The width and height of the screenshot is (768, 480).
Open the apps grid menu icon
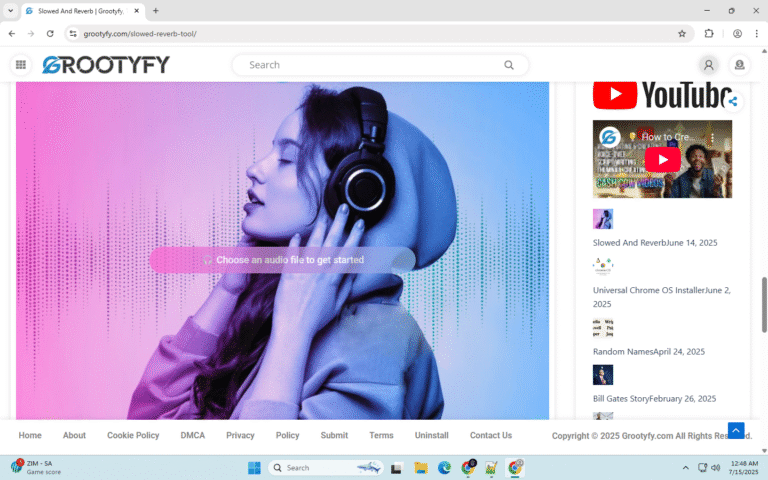(x=20, y=65)
